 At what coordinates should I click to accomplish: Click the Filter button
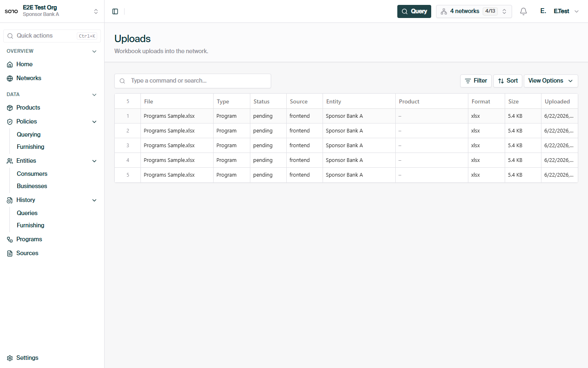[x=476, y=81]
